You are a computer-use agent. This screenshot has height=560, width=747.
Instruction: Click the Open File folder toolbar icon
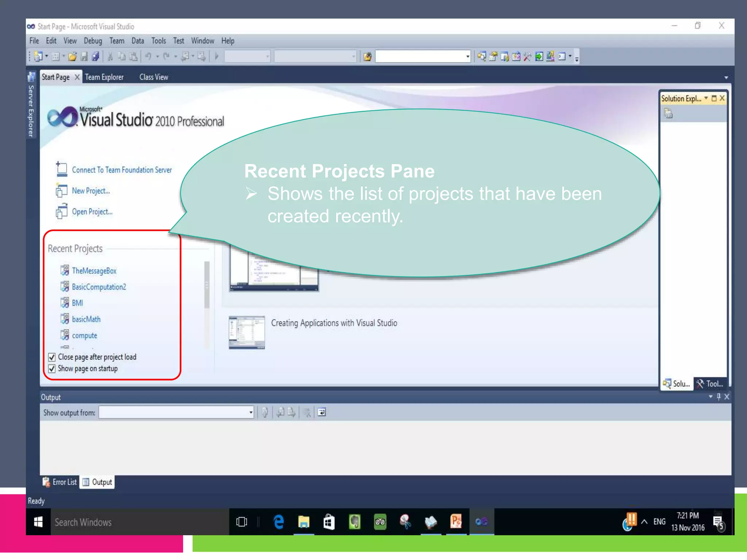coord(72,57)
